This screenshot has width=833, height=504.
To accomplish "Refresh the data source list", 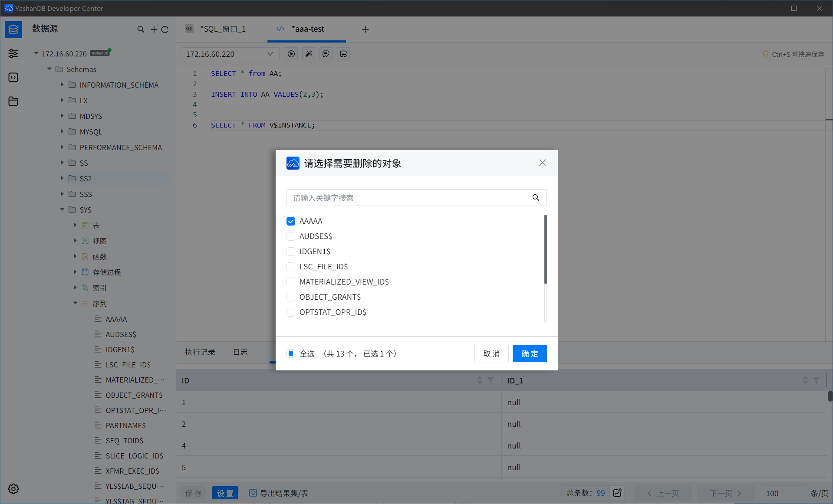I will tap(165, 29).
